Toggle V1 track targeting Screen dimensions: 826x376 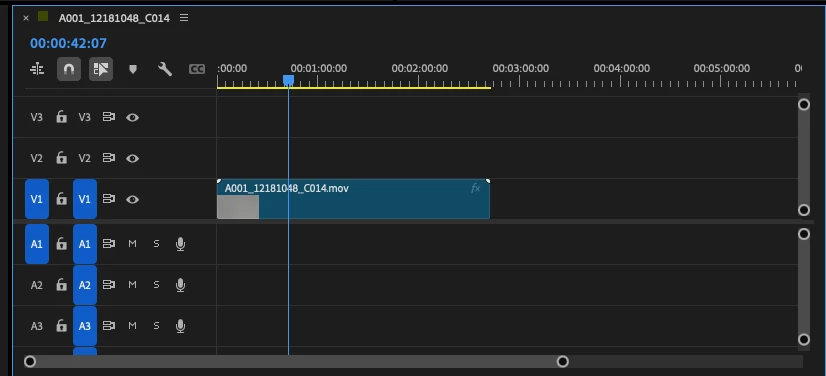[x=85, y=199]
